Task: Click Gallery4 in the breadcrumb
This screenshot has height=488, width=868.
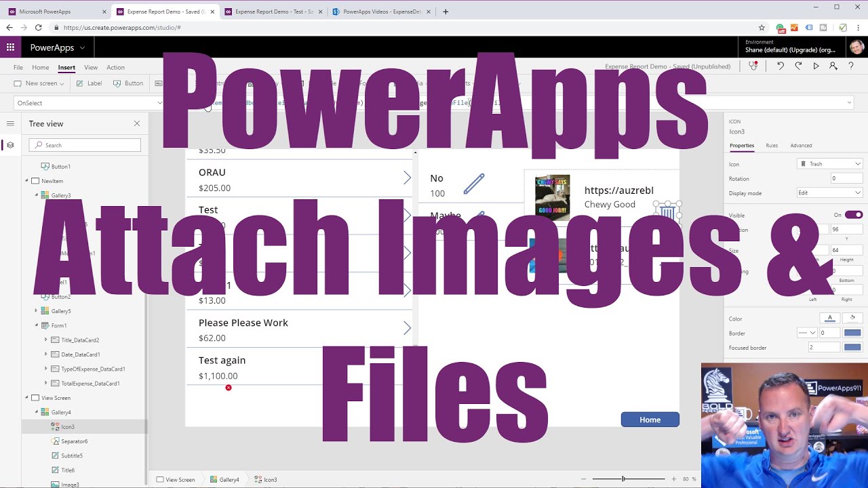Action: point(224,479)
